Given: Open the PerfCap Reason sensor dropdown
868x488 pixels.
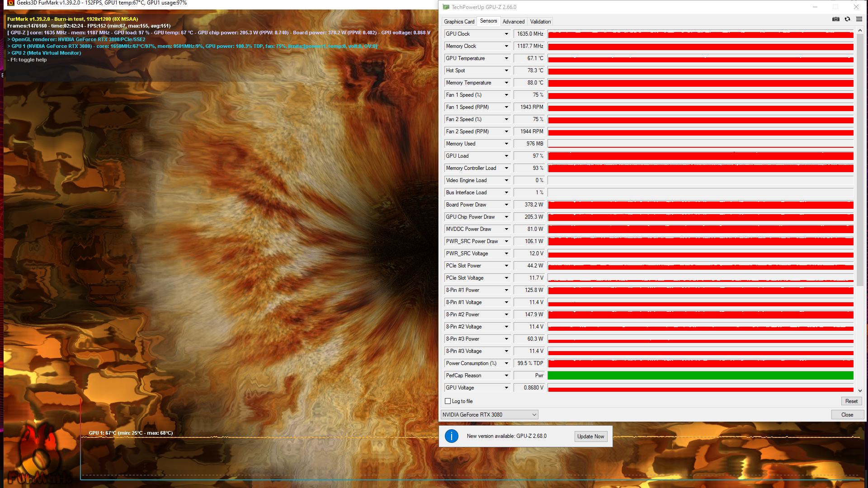Looking at the screenshot, I should coord(506,375).
